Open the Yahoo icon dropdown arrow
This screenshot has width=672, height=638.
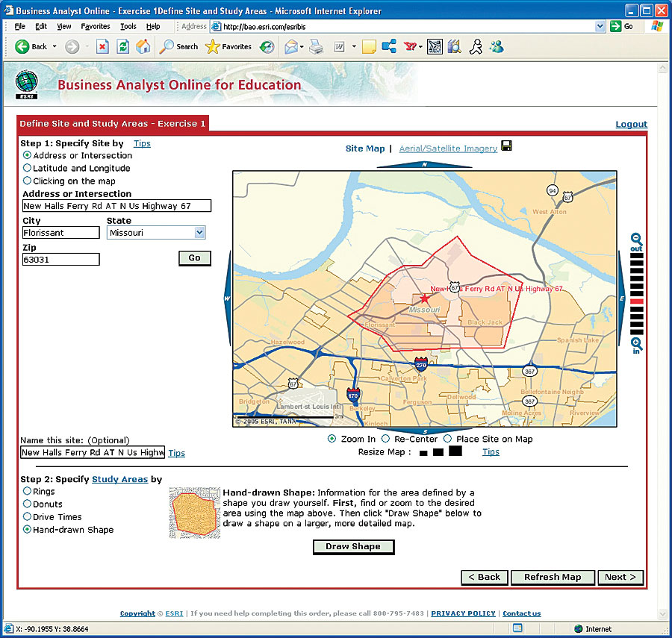[x=420, y=47]
